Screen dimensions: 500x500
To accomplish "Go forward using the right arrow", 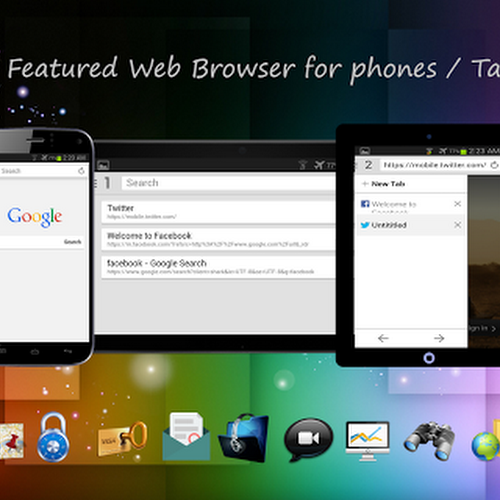I will 439,338.
